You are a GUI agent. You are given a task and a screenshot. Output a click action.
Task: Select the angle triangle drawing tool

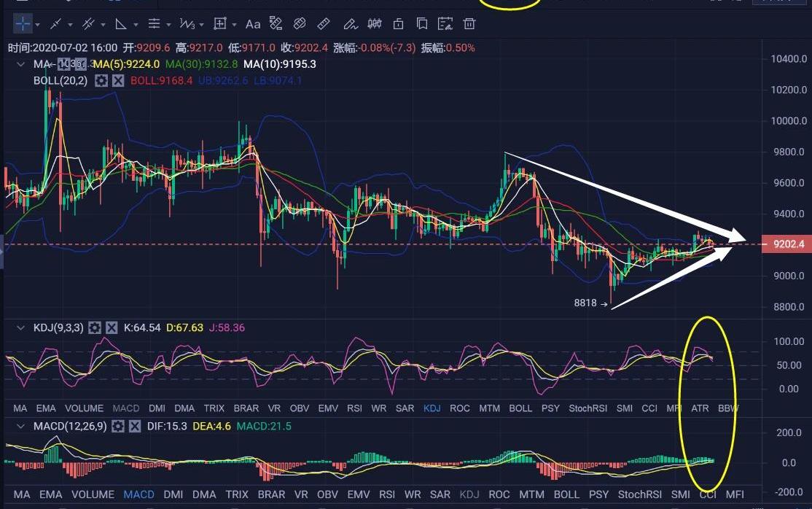coord(121,24)
